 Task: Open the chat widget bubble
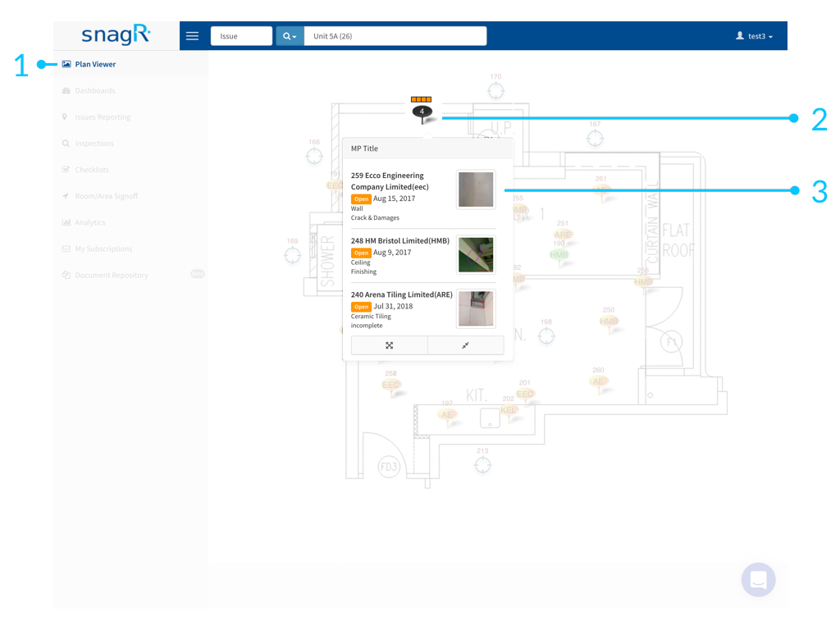click(x=758, y=580)
